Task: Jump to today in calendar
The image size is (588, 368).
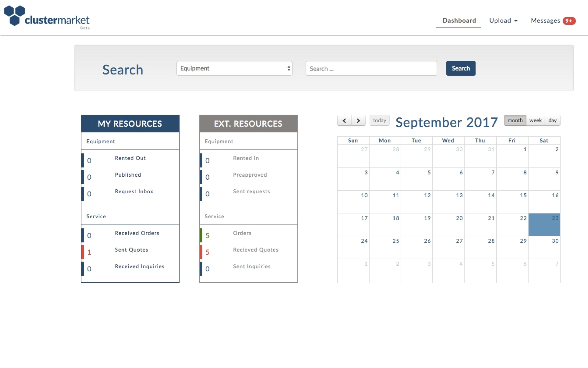Action: tap(379, 120)
